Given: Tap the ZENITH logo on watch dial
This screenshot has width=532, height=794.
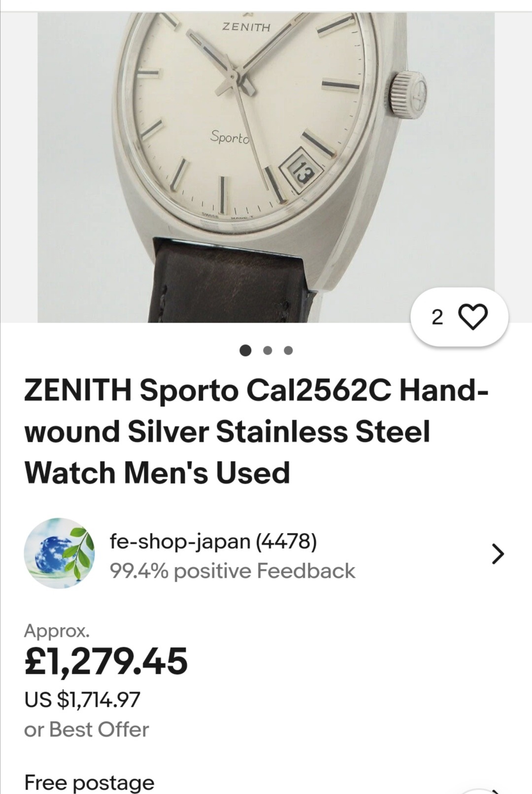Looking at the screenshot, I should pos(246,26).
